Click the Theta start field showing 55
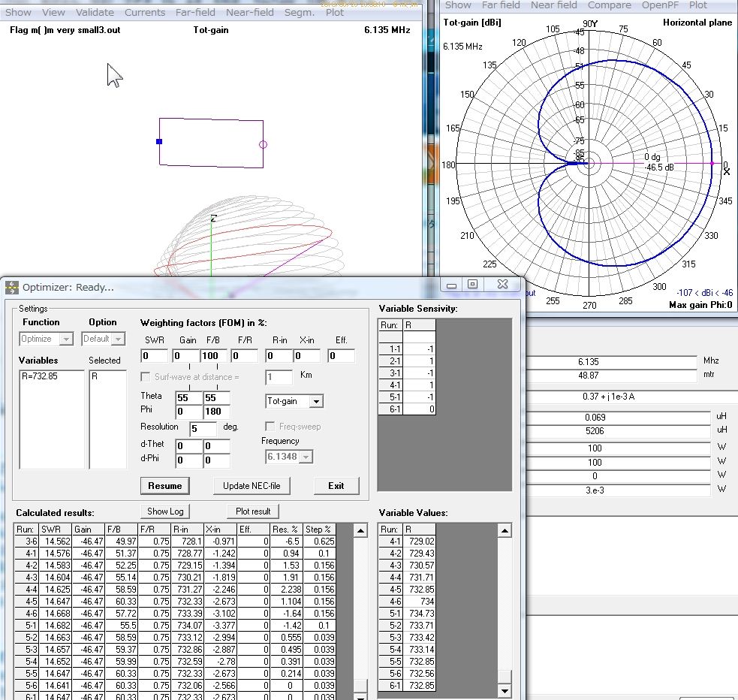 click(188, 398)
